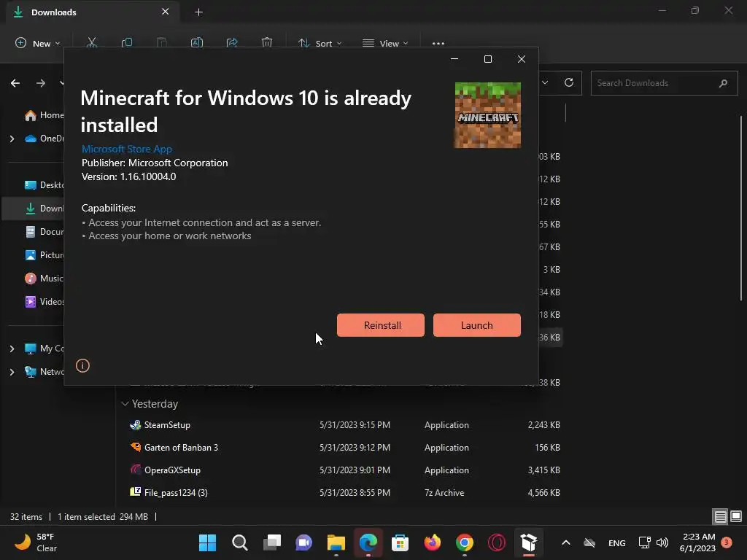Open taskbar Search
The image size is (747, 560).
[x=239, y=542]
